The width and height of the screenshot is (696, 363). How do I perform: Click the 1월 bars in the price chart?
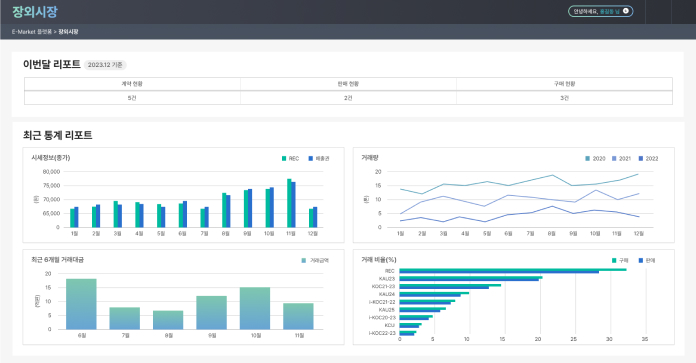pos(74,217)
